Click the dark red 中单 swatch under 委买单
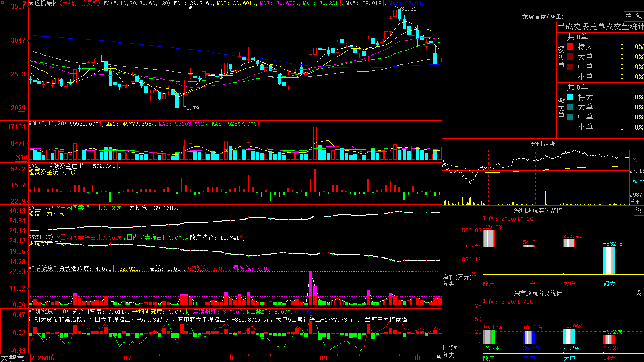644x362 pixels. tap(570, 67)
